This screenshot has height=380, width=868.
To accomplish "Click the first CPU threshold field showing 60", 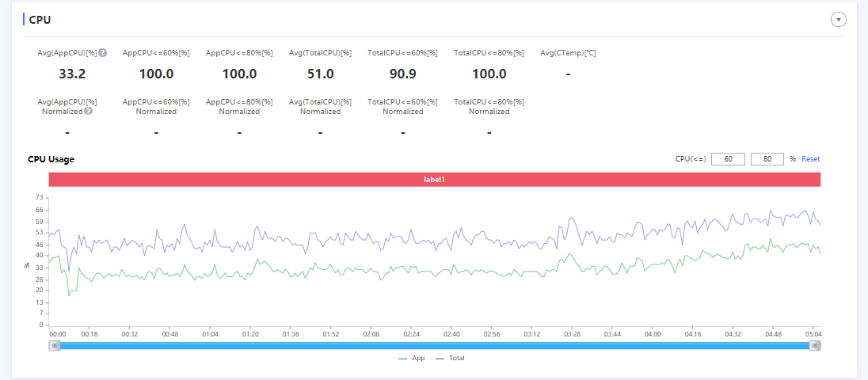I will tap(728, 159).
